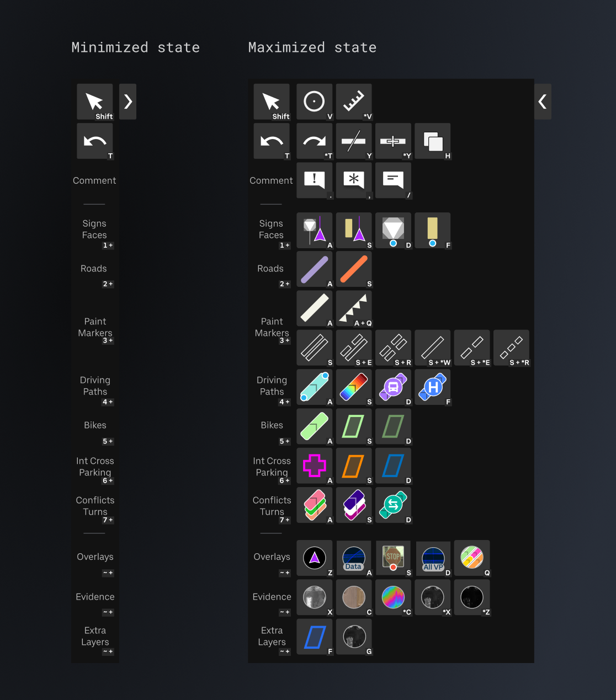Click the redo arrow icon

click(314, 141)
